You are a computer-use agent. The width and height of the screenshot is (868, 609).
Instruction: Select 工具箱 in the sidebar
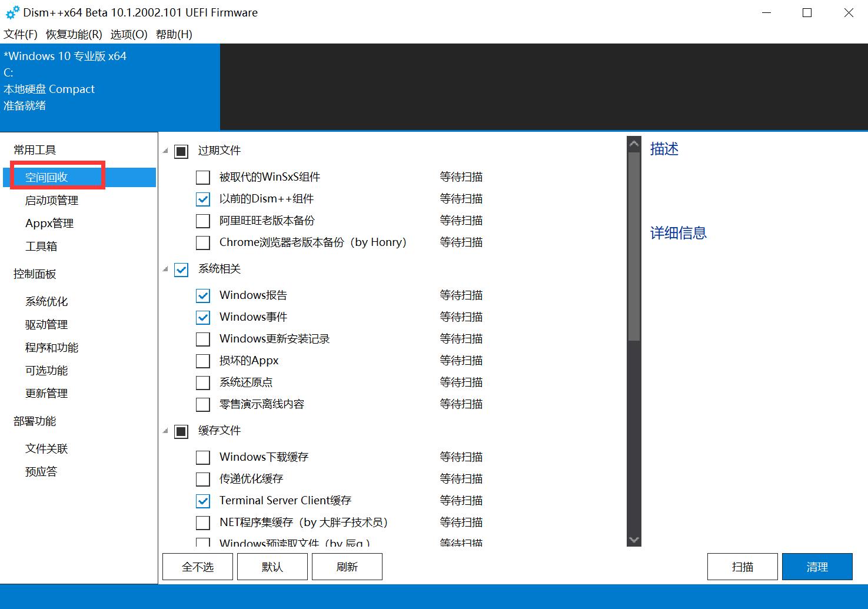[x=41, y=245]
